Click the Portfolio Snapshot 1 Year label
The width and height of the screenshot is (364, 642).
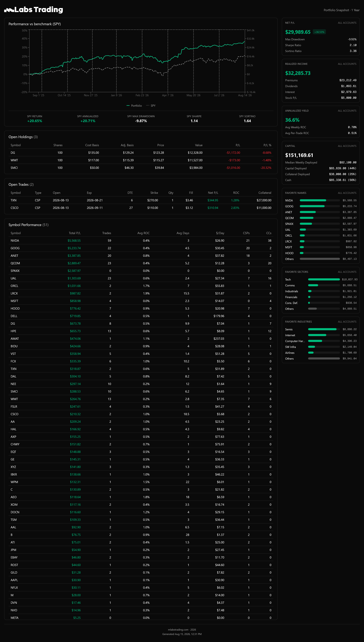click(342, 10)
